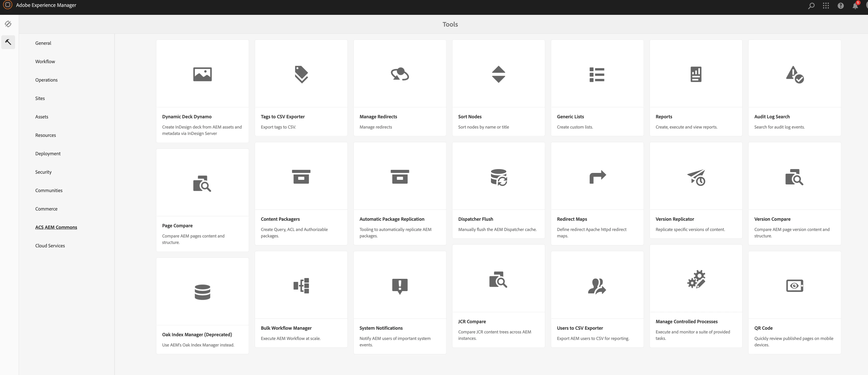Viewport: 868px width, 375px height.
Task: Open the Manage Controlled Processes gears icon
Action: pos(696,279)
